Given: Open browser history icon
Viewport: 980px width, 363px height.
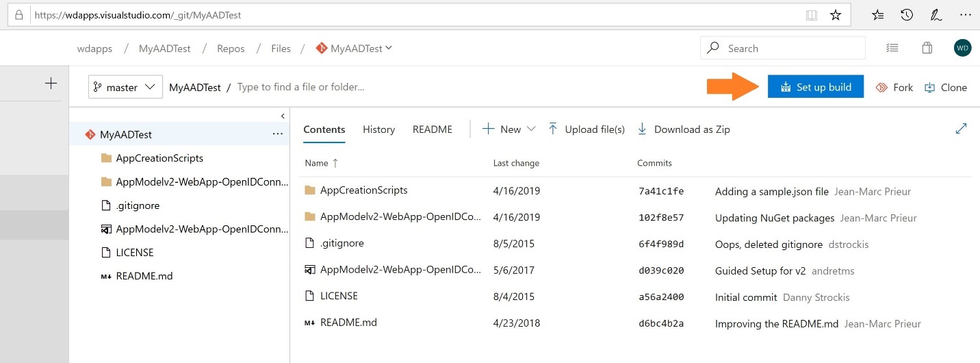Looking at the screenshot, I should [x=907, y=14].
